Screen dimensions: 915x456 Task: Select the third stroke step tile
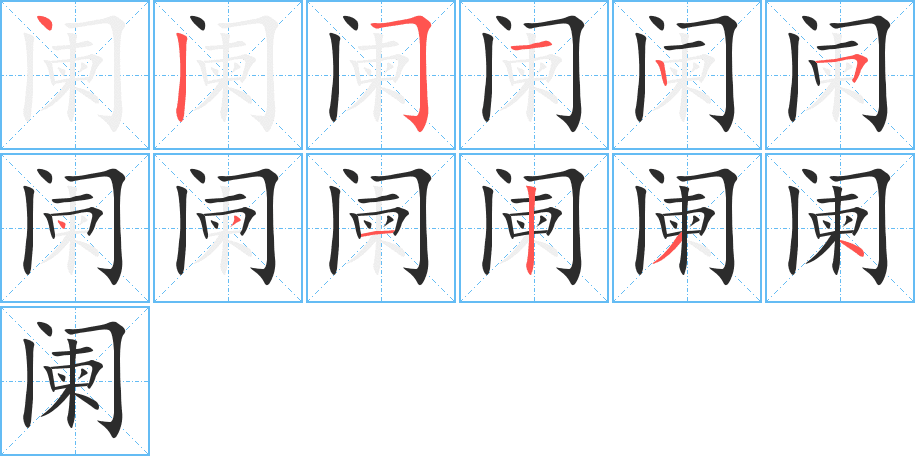(381, 75)
